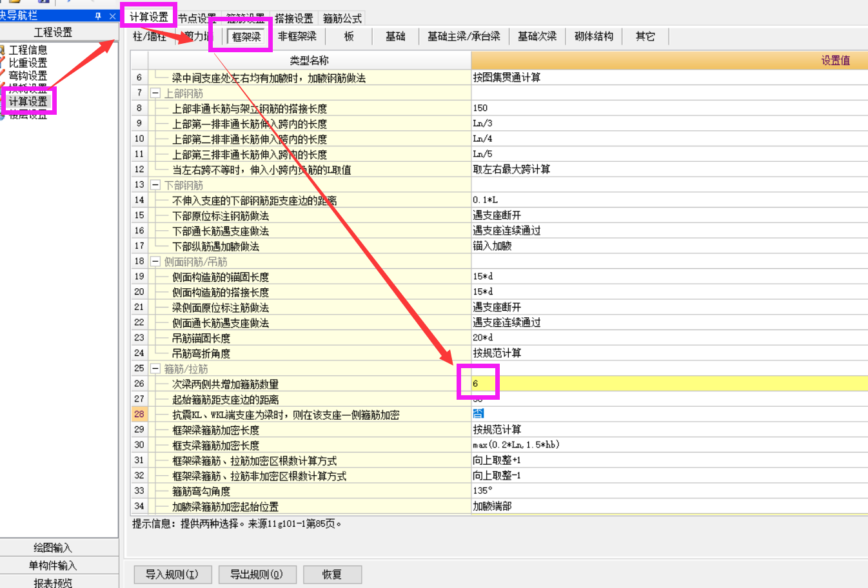This screenshot has width=868, height=588.
Task: Open 计算设置 in the navigation list
Action: 28,101
